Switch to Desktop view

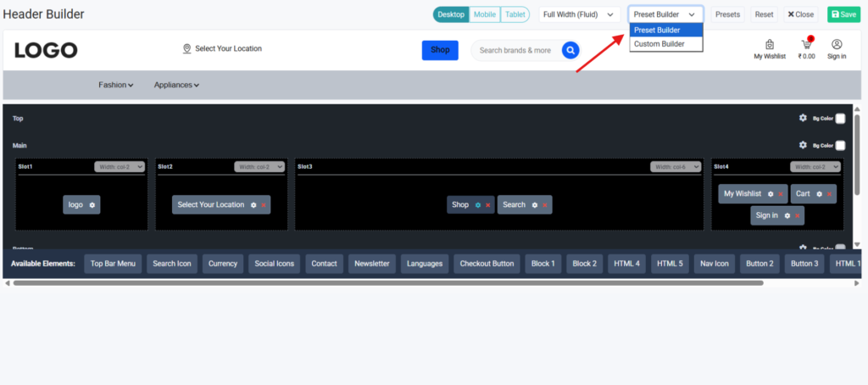point(451,14)
